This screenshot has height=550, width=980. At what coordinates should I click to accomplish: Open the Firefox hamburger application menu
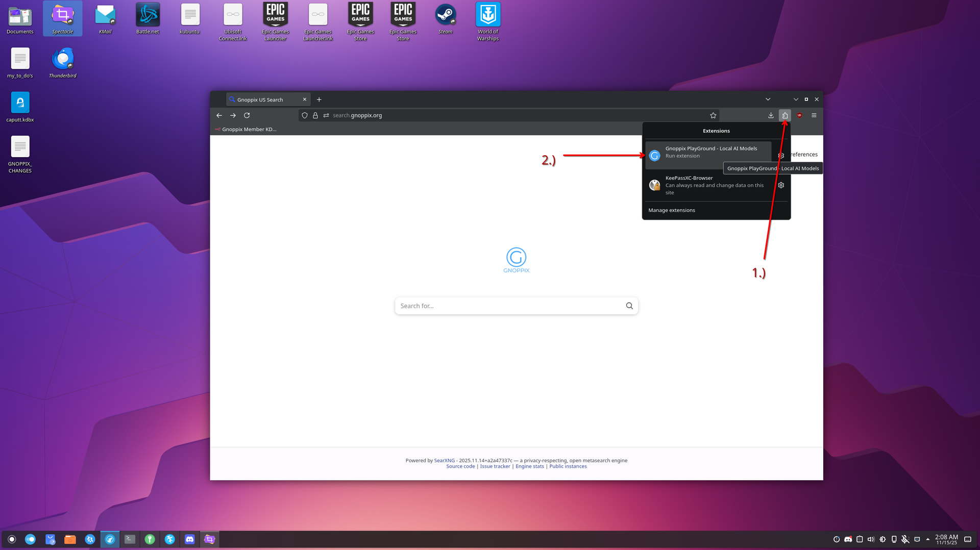pos(814,115)
